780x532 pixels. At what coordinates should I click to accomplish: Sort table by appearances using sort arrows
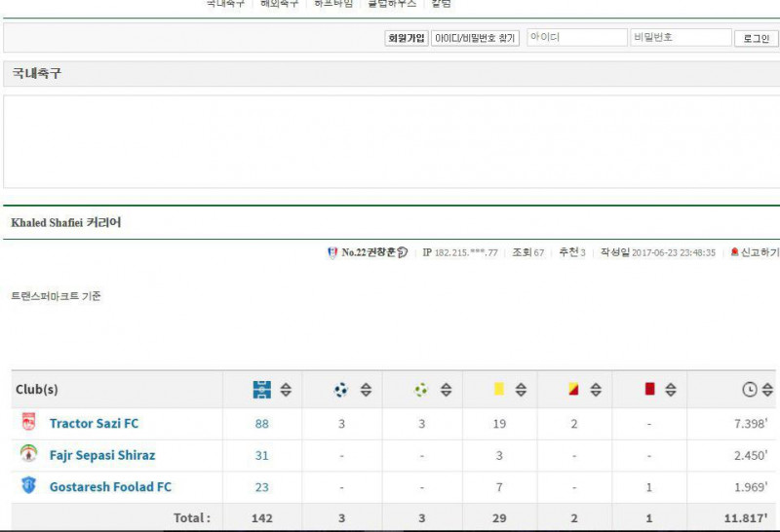[286, 390]
